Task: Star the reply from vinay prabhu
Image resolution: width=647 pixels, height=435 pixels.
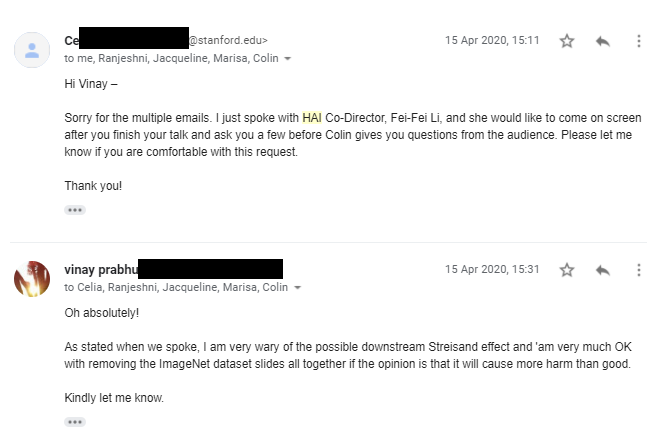Action: (567, 270)
